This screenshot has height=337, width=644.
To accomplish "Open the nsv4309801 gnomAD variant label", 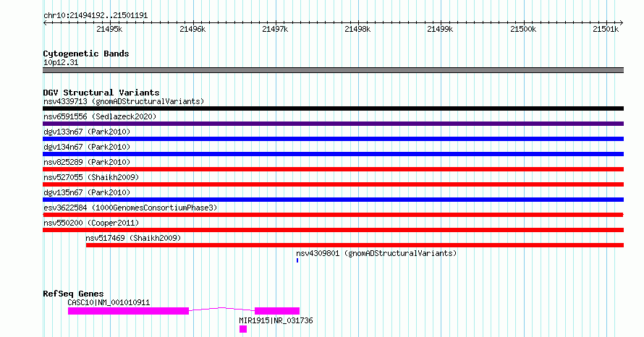I will (376, 253).
